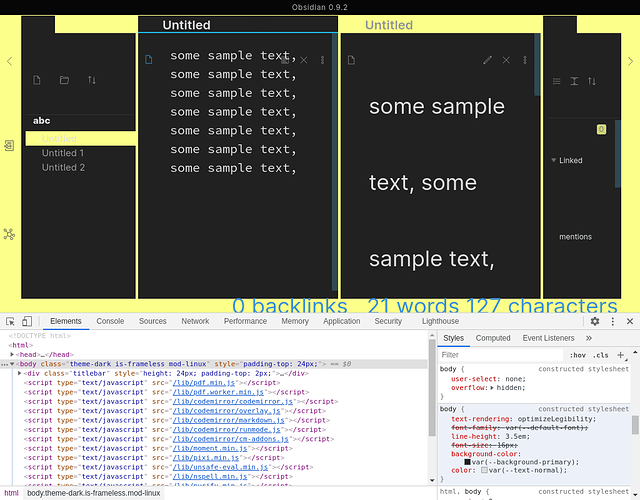This screenshot has height=500, width=640.
Task: Open the quick switcher ribbon icon
Action: point(9,145)
